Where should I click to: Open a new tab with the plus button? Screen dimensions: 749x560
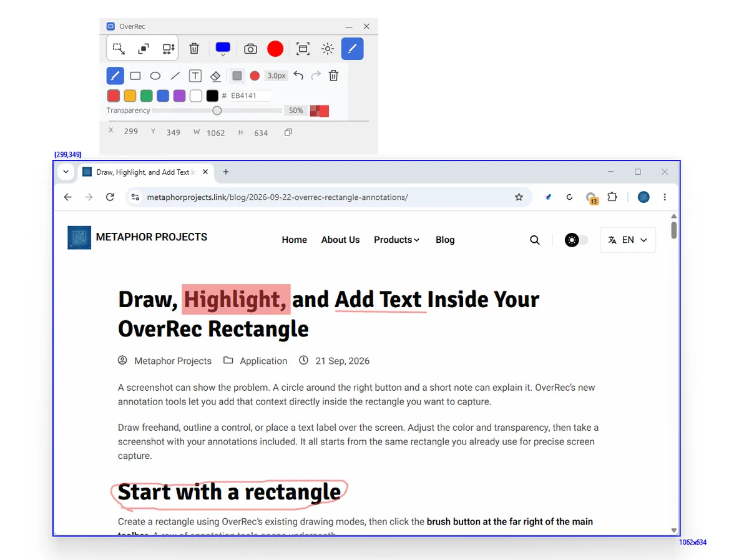coord(226,172)
